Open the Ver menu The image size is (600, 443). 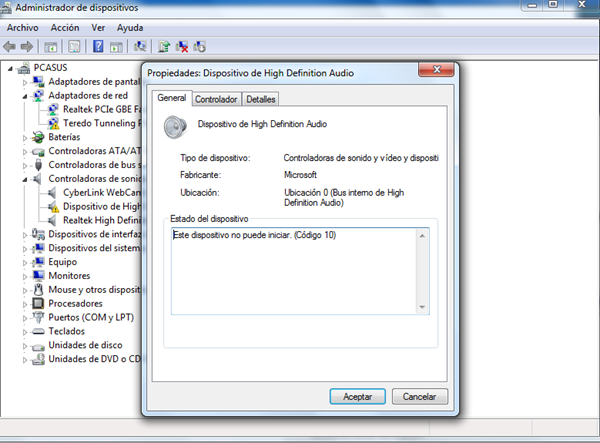[x=98, y=28]
